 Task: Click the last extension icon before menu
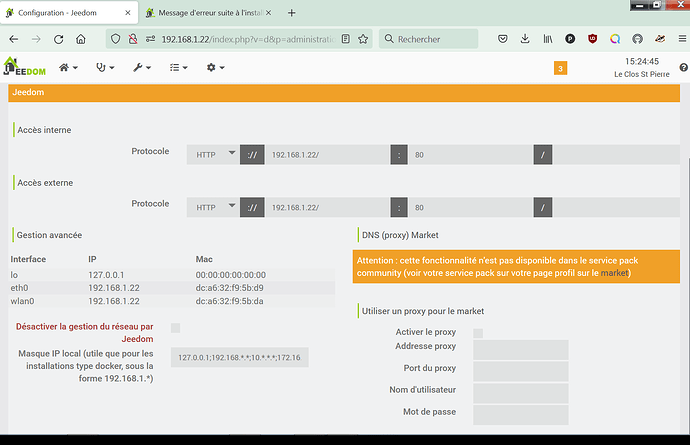(x=660, y=39)
